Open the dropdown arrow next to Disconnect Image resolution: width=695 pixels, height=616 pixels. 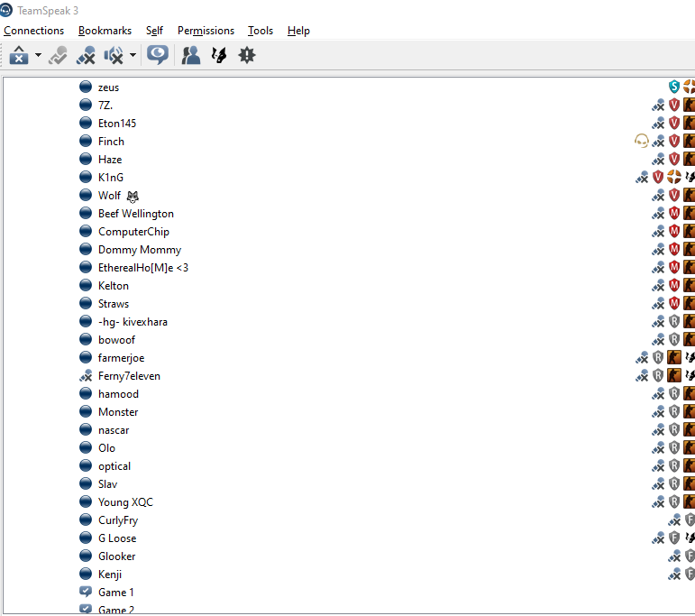38,55
